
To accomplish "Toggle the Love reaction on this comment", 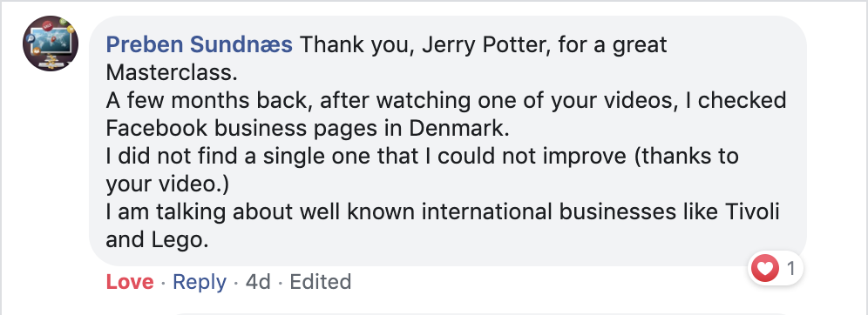I will point(130,282).
